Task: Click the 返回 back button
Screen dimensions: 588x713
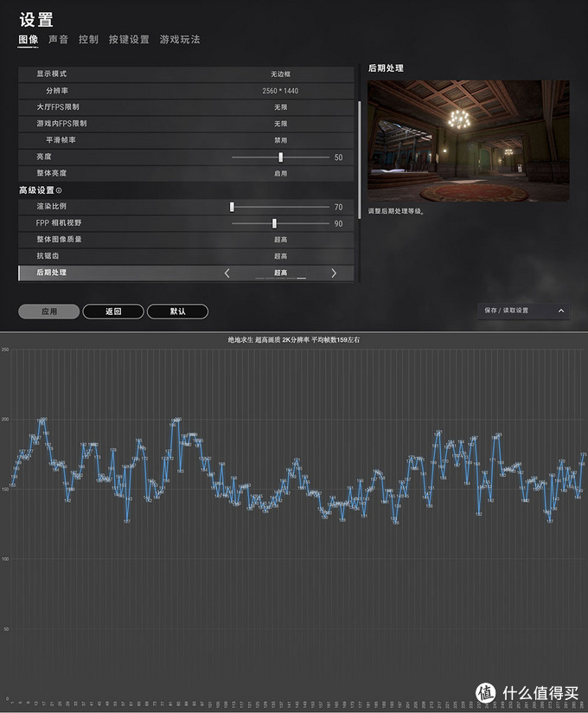Action: tap(113, 312)
